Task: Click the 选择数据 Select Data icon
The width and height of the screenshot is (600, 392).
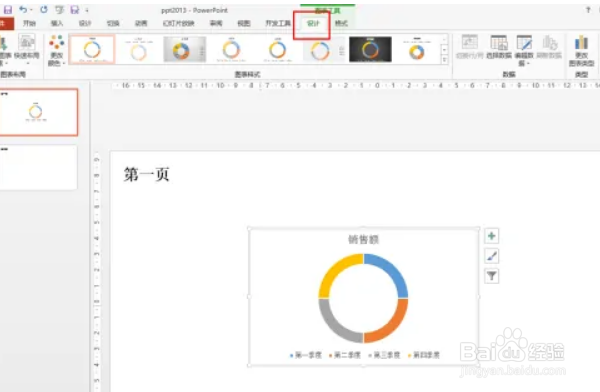Action: click(499, 47)
